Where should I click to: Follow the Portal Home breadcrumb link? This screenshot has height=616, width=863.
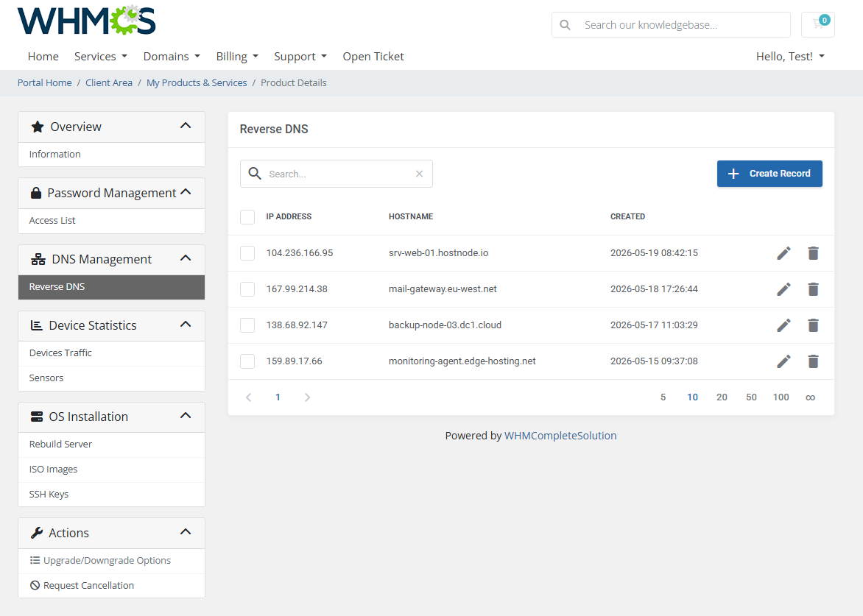(45, 82)
